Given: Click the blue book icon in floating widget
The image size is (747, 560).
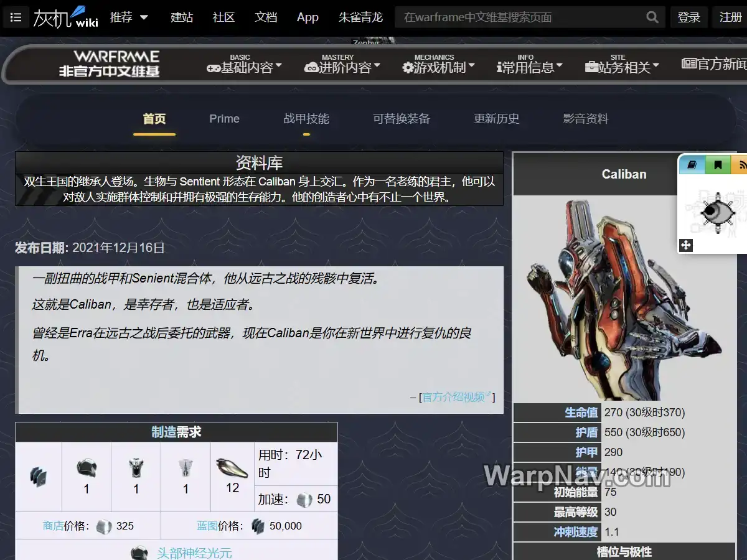Looking at the screenshot, I should click(692, 165).
